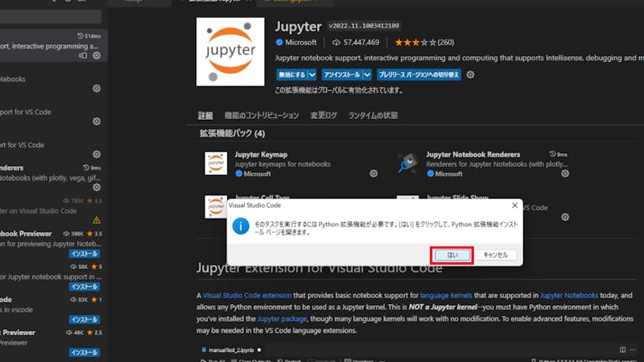Viewport: 644px width, 362px height.
Task: Open the gear for the first sidebar extension
Action: (96, 55)
